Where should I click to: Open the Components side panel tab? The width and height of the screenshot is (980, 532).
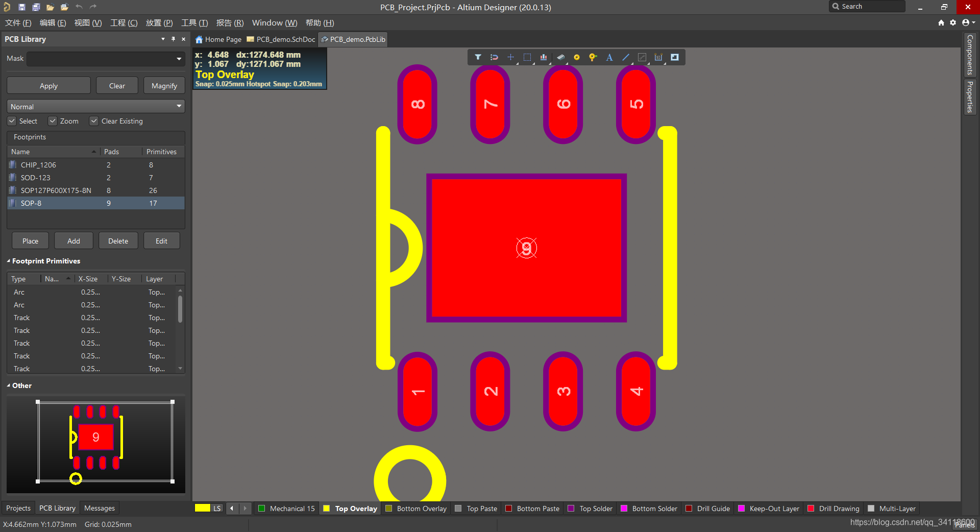click(x=970, y=55)
